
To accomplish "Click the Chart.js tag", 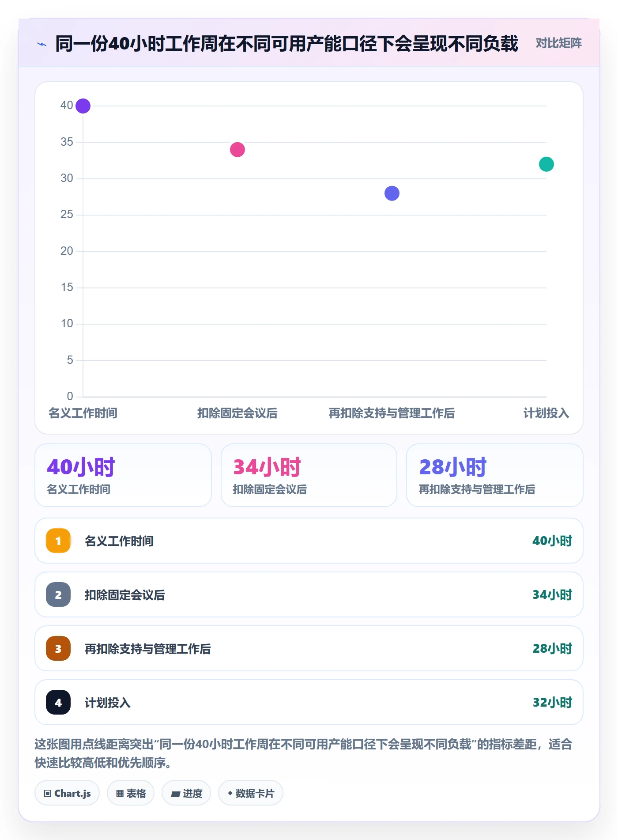I will click(x=67, y=793).
